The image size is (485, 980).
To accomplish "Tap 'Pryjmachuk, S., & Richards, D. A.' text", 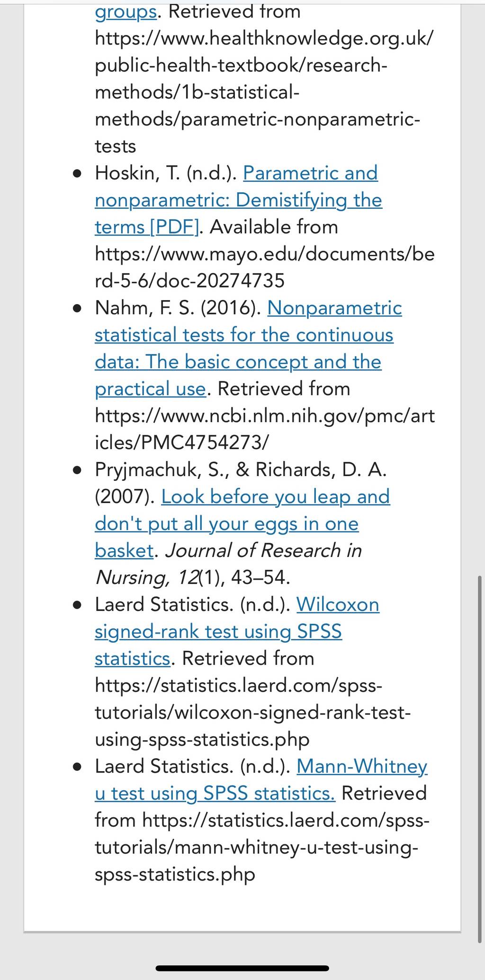I will 241,470.
